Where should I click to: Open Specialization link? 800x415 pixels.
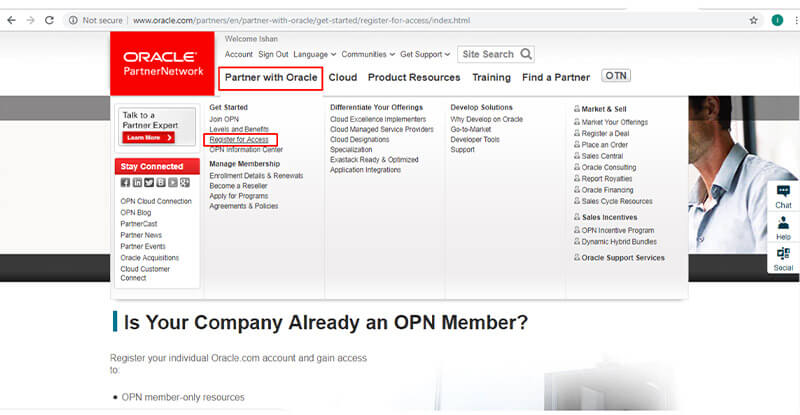[x=351, y=150]
